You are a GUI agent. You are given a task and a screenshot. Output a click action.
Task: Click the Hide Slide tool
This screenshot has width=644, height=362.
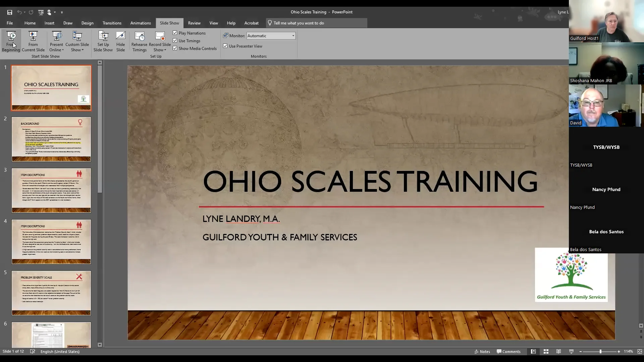click(x=121, y=41)
